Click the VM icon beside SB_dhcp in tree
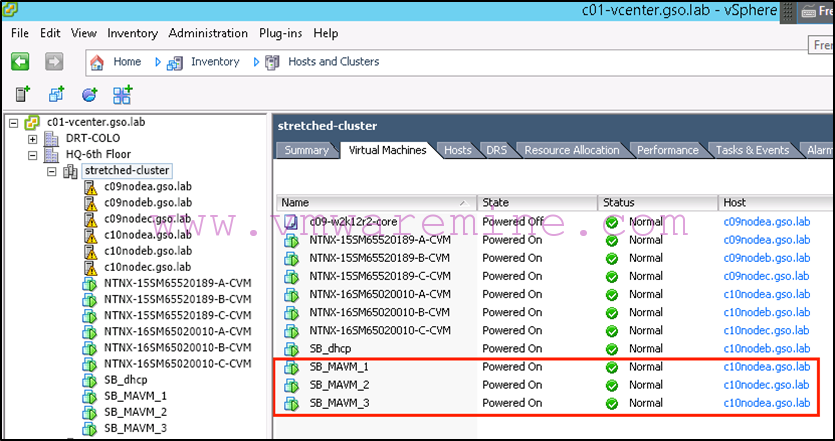The height and width of the screenshot is (441, 835). click(89, 380)
